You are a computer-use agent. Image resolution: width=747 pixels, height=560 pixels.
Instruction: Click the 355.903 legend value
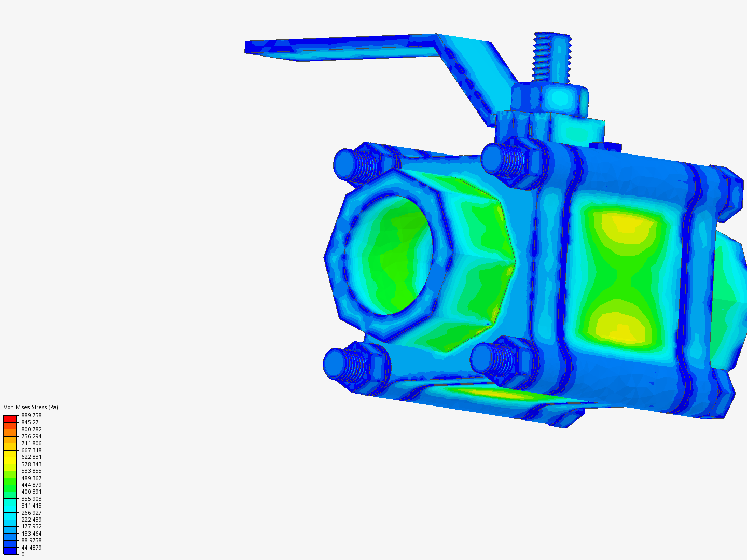[32, 499]
